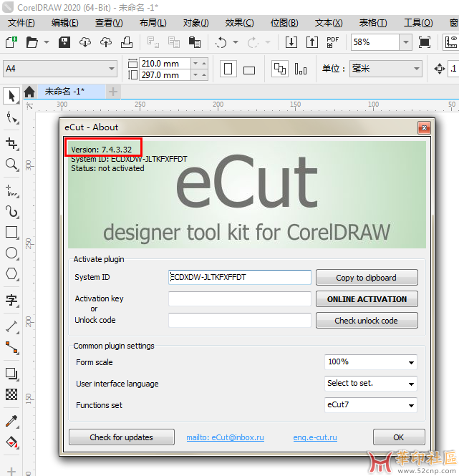Select the Crop tool
The image size is (459, 476).
12,143
